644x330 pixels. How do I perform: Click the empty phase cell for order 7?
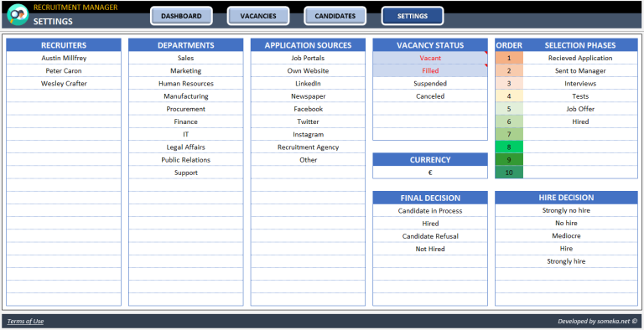[580, 134]
